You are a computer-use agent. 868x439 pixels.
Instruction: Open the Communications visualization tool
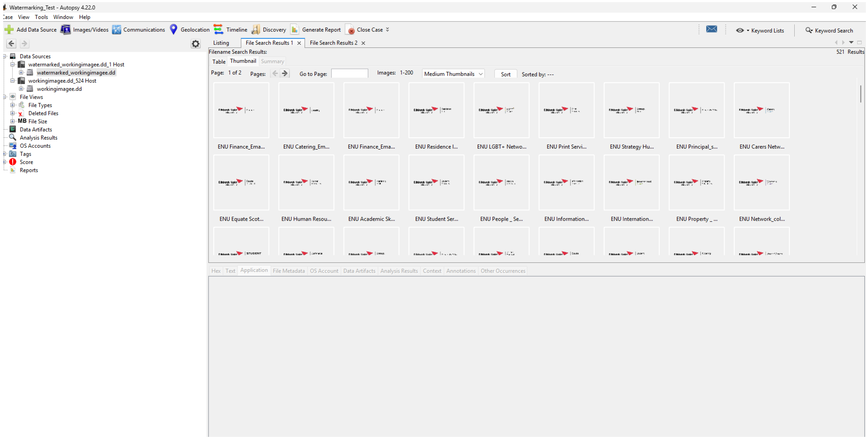point(116,30)
